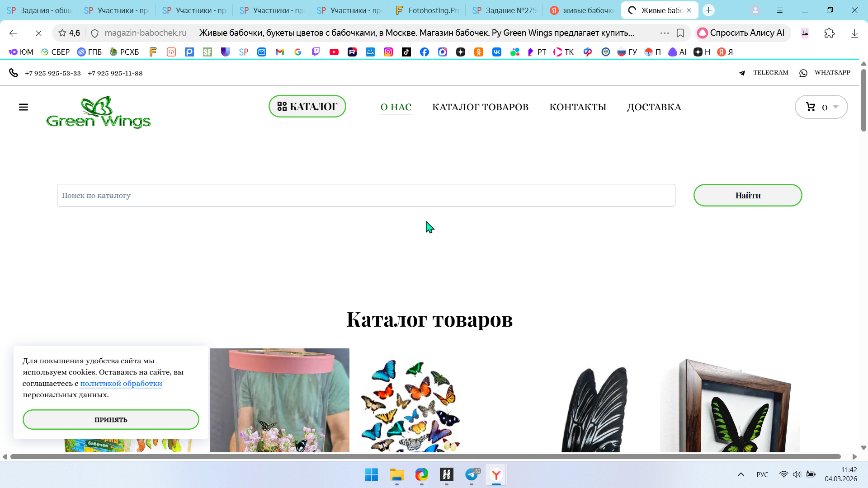Follow the политикой обработки link
The height and width of the screenshot is (488, 868).
click(x=121, y=383)
